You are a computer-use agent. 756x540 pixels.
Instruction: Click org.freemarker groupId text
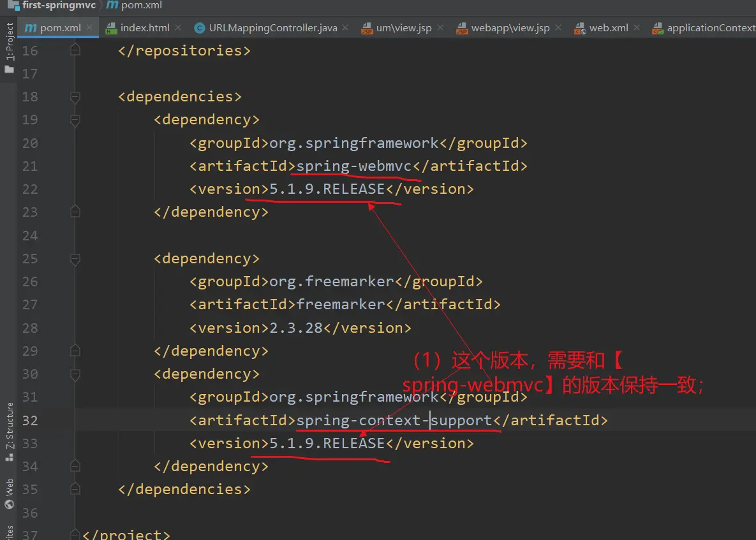coord(332,281)
